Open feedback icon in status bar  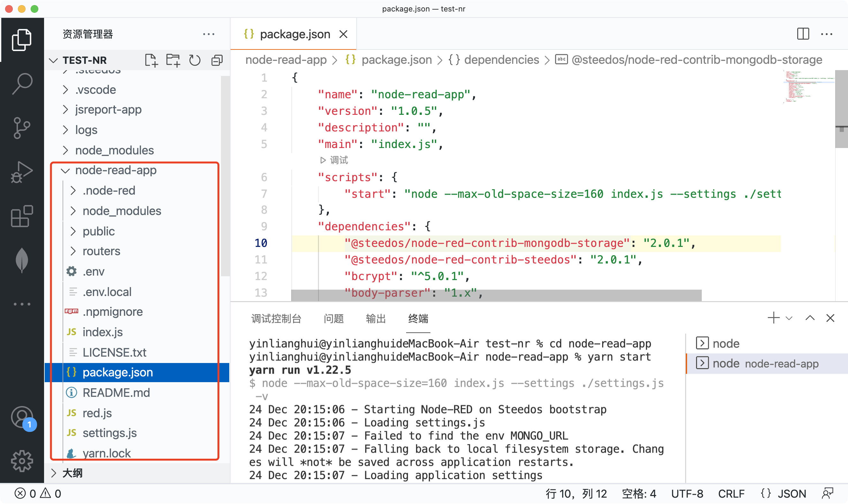(827, 493)
